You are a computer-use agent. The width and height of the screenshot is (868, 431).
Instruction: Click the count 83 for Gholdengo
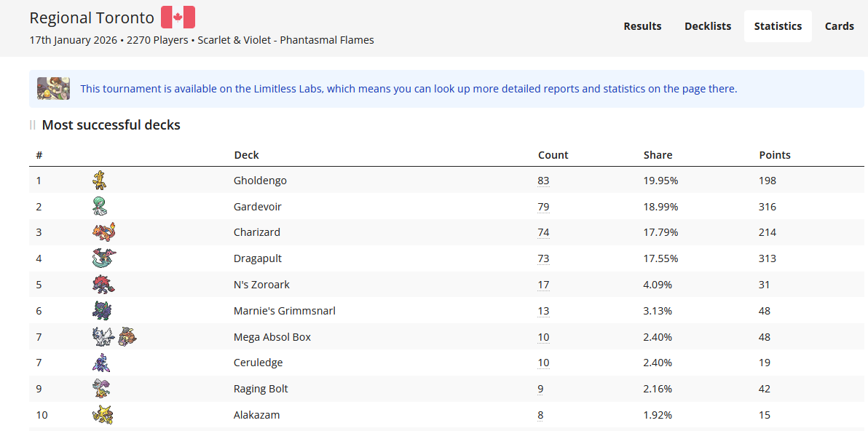click(x=543, y=180)
